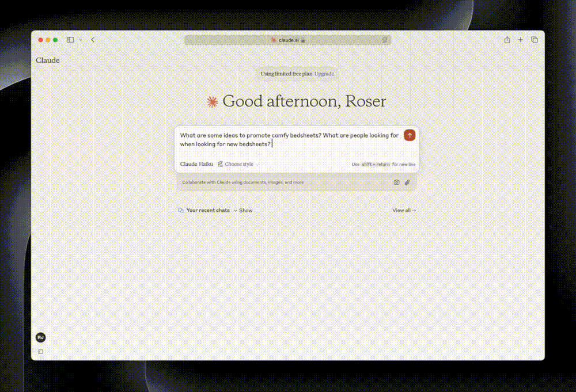Send the message with the orange arrow button
Viewport: 576px width, 392px height.
tap(410, 135)
